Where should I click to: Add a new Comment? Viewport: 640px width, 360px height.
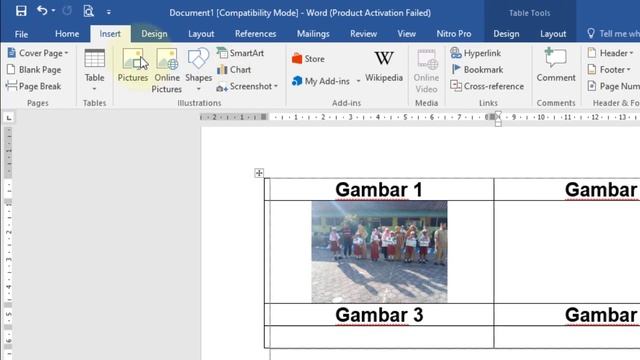coord(556,65)
